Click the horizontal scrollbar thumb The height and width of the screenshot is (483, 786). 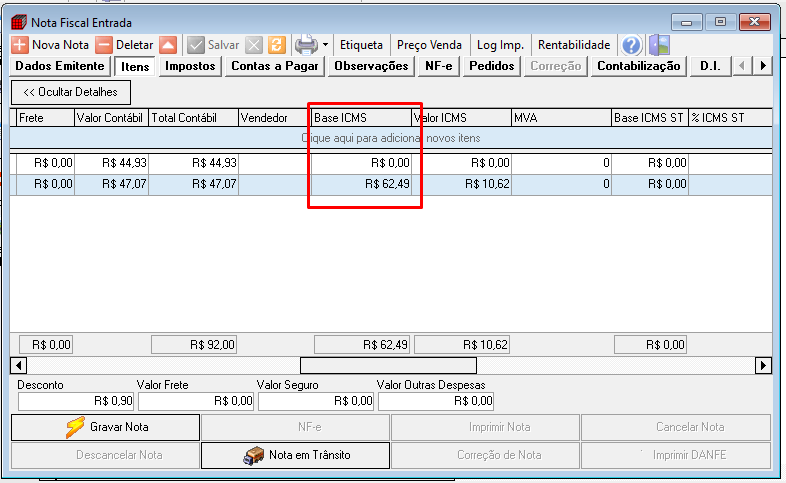click(388, 365)
